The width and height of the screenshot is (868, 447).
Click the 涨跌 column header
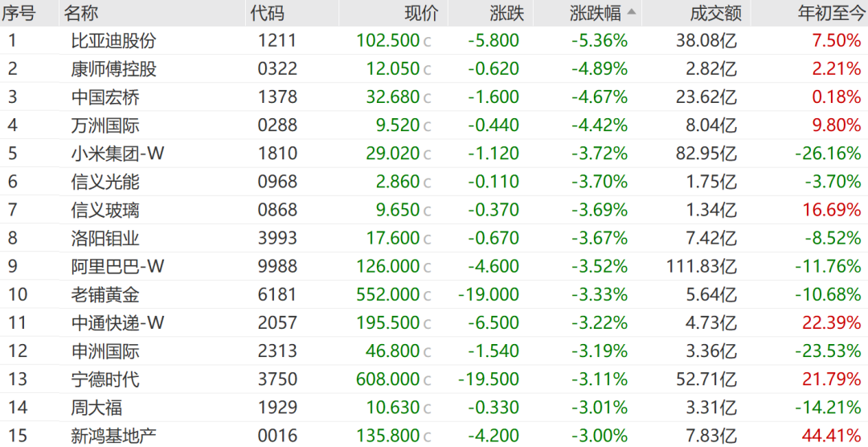[x=506, y=13]
